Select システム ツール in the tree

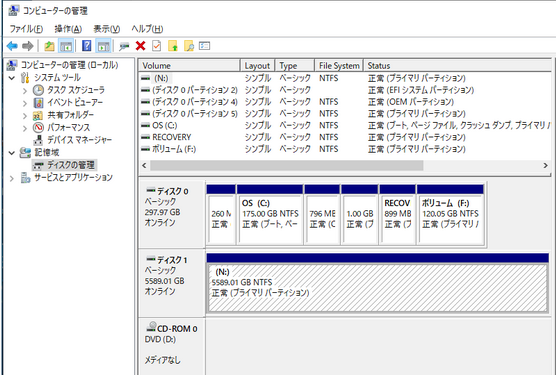tap(57, 77)
